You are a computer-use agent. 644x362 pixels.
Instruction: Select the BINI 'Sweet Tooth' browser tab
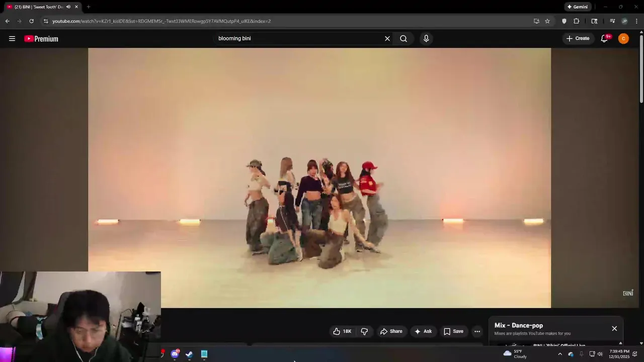[x=42, y=7]
